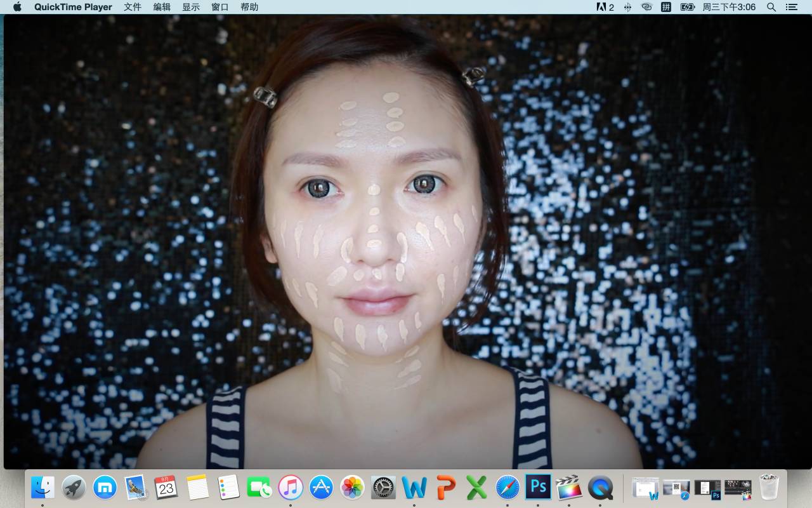The width and height of the screenshot is (812, 508).
Task: Open iTunes from the Dock
Action: pyautogui.click(x=291, y=488)
